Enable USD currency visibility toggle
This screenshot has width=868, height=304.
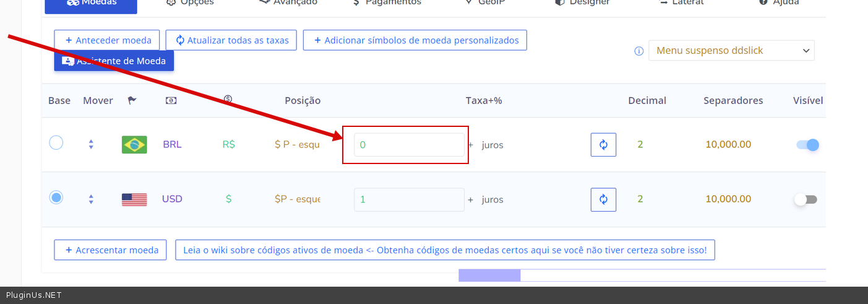point(806,199)
